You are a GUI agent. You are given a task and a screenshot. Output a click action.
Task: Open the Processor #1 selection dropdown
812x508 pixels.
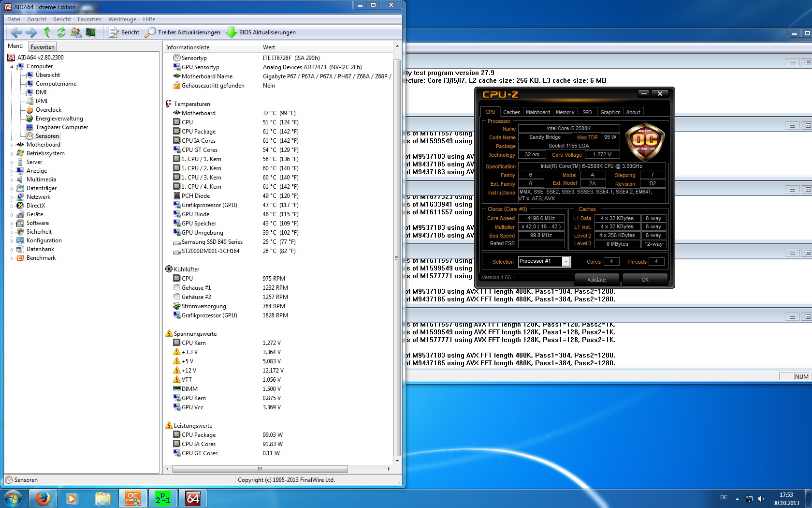click(x=544, y=261)
